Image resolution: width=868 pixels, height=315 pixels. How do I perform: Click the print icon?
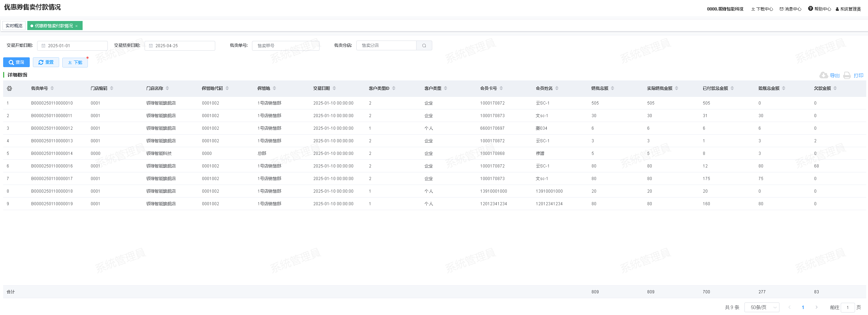tap(847, 75)
